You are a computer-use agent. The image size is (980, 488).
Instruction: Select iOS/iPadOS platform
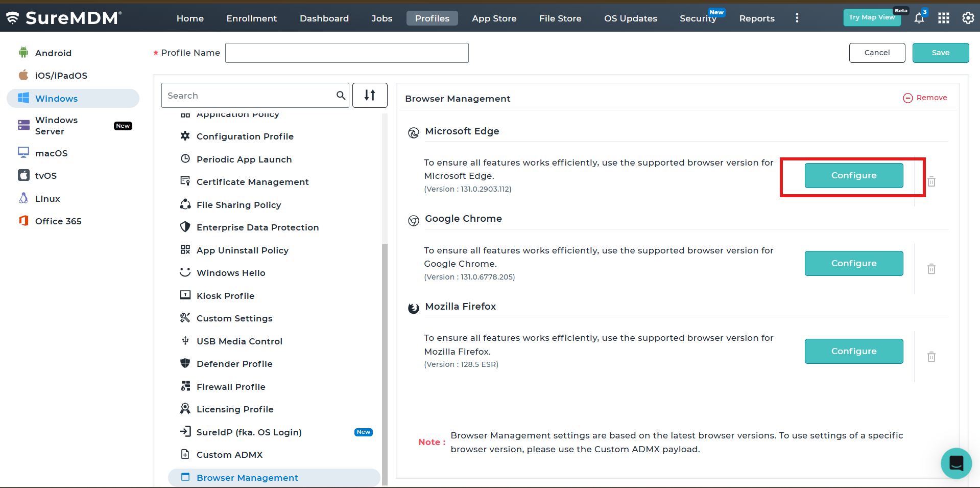[54, 76]
